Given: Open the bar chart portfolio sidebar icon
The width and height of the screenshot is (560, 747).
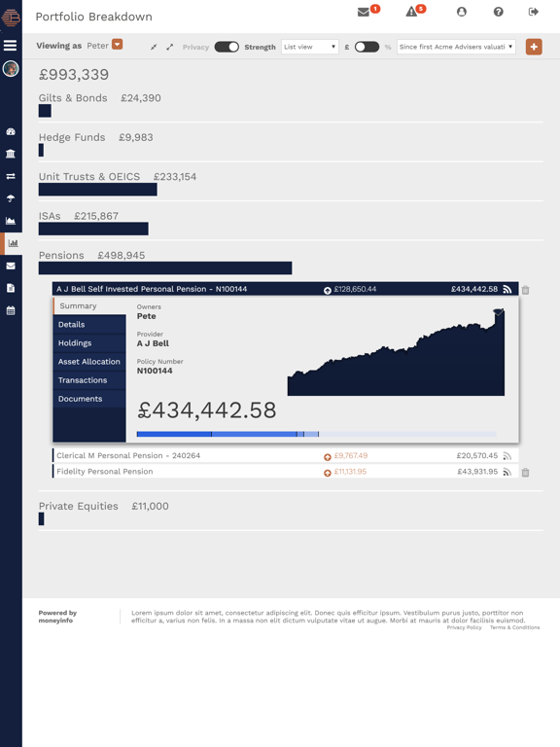Looking at the screenshot, I should point(13,243).
